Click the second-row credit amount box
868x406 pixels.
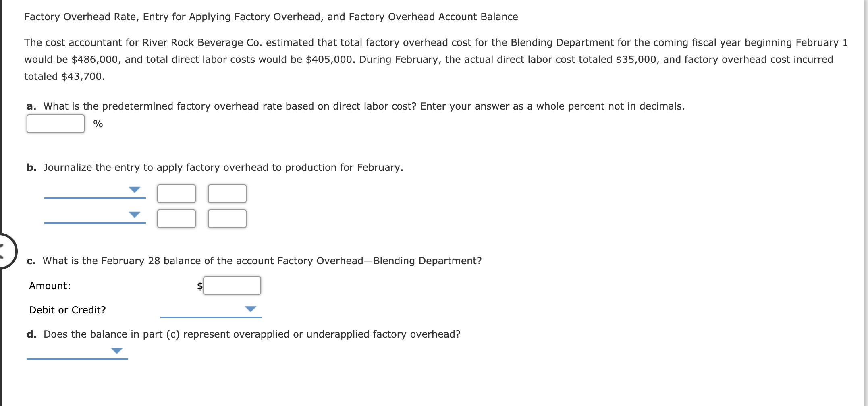point(226,219)
